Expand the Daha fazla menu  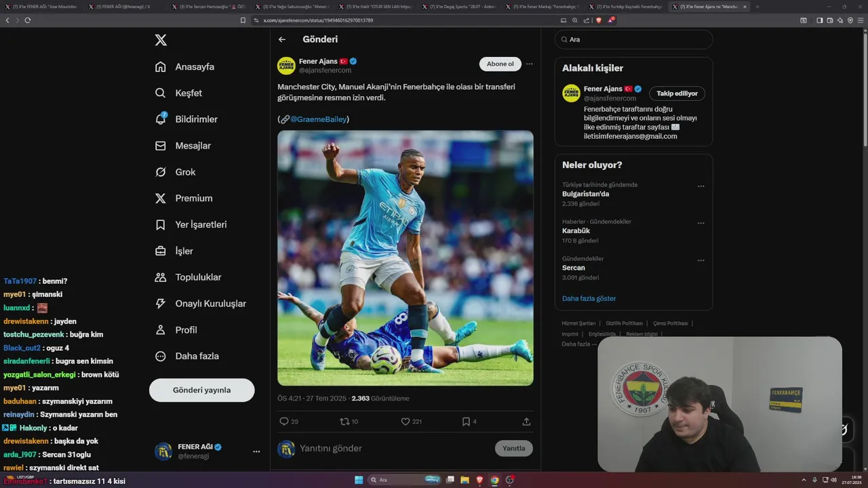pyautogui.click(x=186, y=356)
